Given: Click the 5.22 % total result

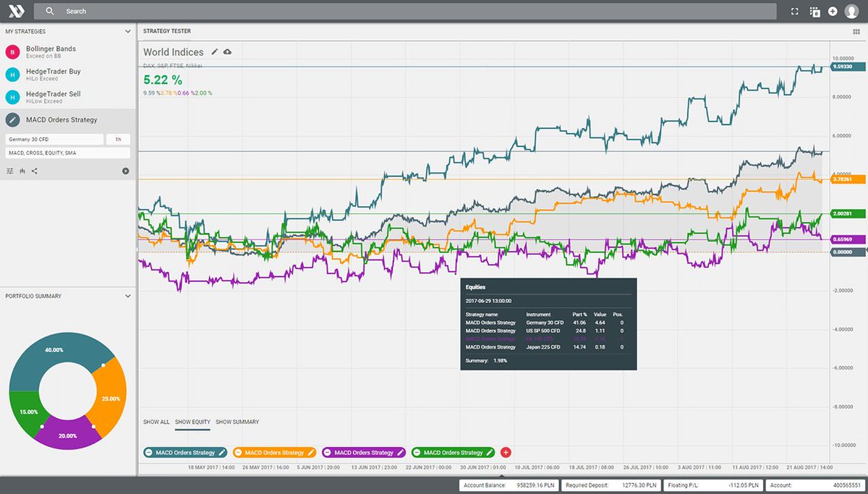Looking at the screenshot, I should [163, 80].
